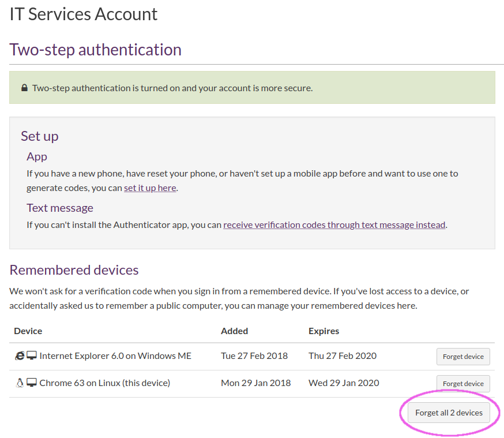Forget the Chrome 63 on Linux device
This screenshot has height=438, width=504.
pyautogui.click(x=462, y=384)
